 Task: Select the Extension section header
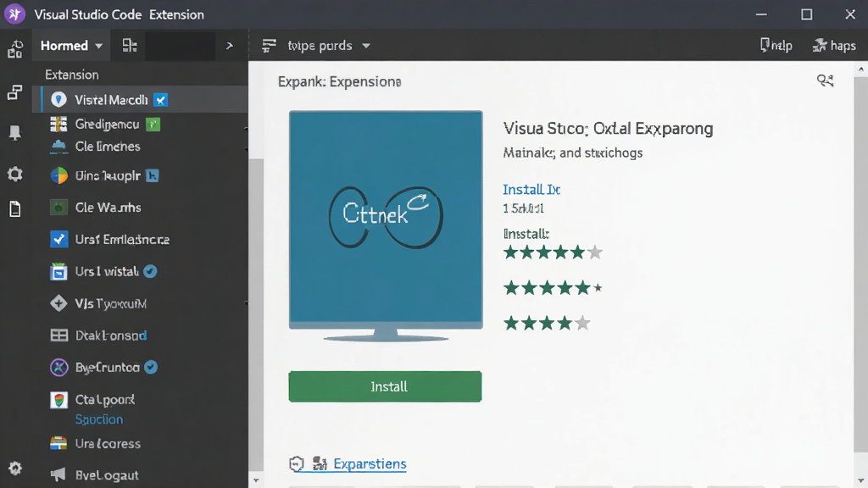(72, 75)
